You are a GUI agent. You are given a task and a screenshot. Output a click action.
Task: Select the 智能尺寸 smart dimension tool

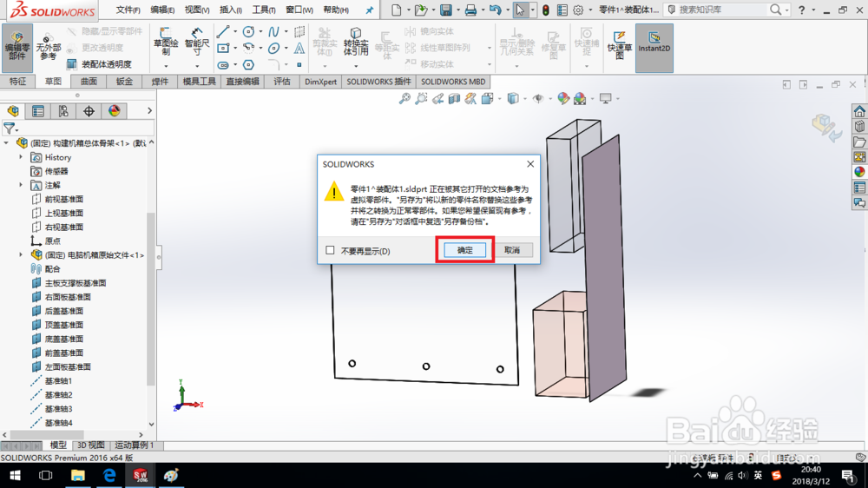pyautogui.click(x=197, y=42)
